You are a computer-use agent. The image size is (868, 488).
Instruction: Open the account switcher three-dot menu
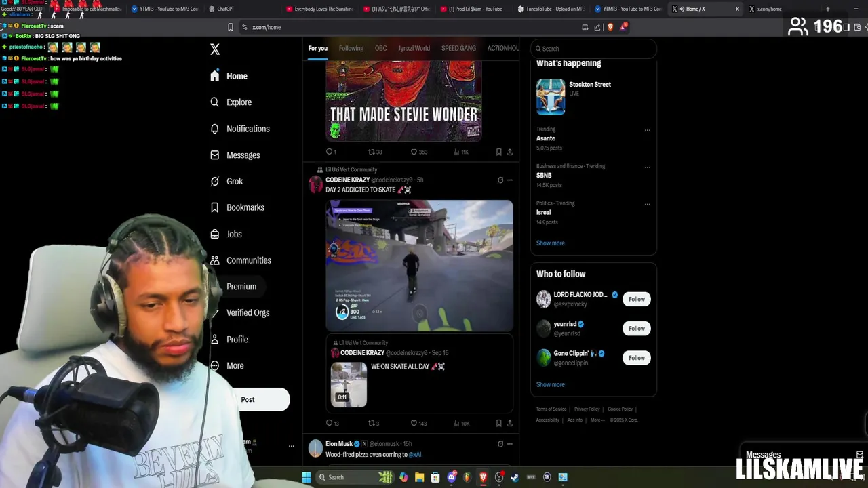[292, 446]
